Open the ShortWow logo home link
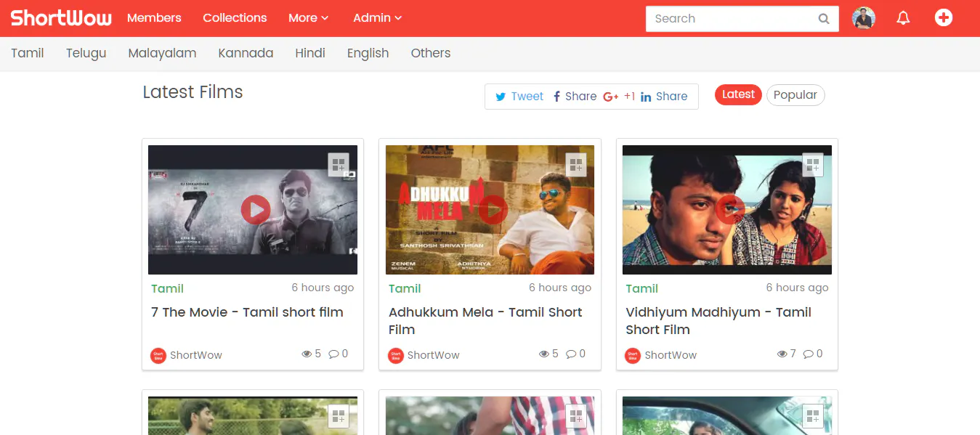 point(61,17)
